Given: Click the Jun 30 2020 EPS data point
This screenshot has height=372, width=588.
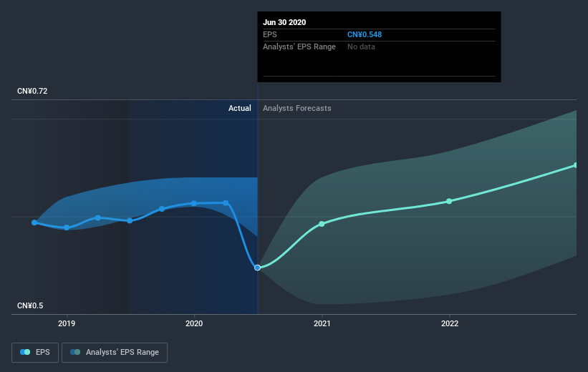Looking at the screenshot, I should pos(257,268).
